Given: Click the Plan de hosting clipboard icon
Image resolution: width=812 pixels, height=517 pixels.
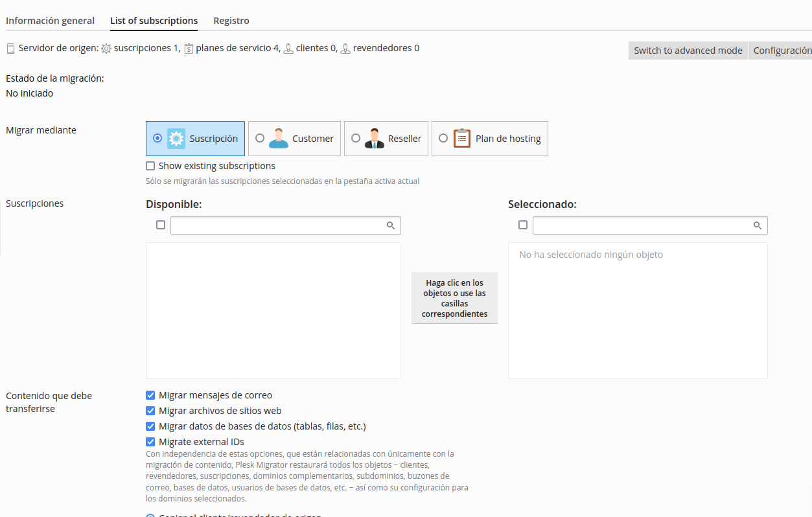Looking at the screenshot, I should [x=462, y=139].
